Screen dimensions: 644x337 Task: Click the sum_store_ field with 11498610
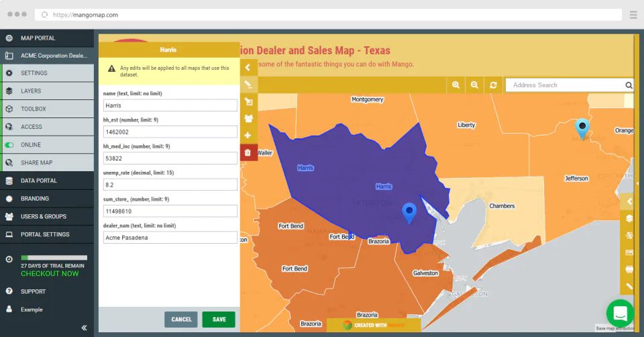[x=170, y=211]
